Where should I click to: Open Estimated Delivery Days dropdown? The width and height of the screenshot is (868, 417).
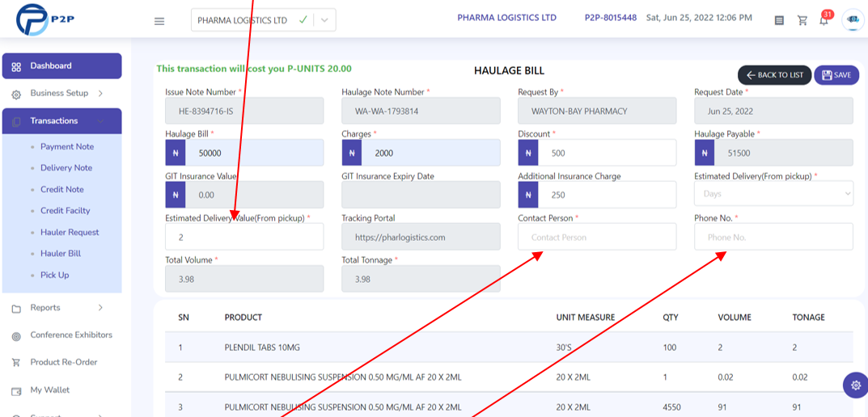click(774, 194)
